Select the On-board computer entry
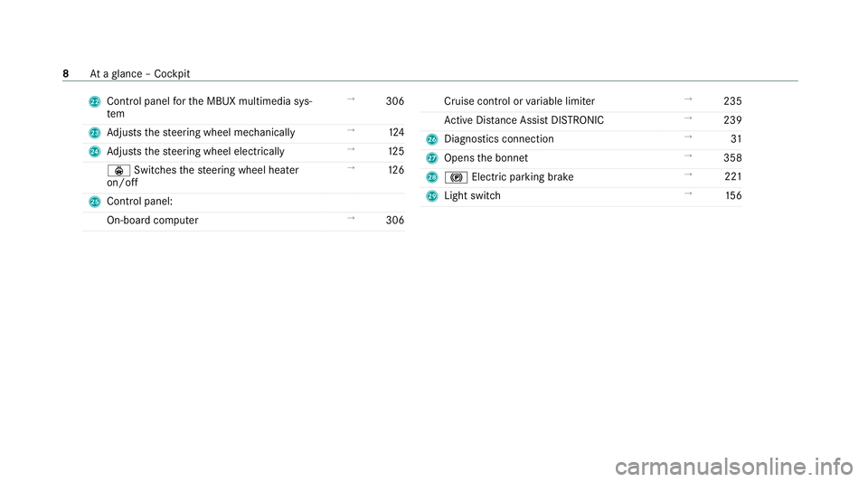 (x=153, y=221)
